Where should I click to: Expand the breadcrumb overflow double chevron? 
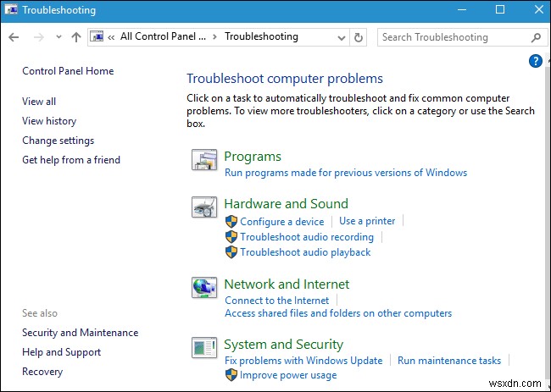(111, 37)
